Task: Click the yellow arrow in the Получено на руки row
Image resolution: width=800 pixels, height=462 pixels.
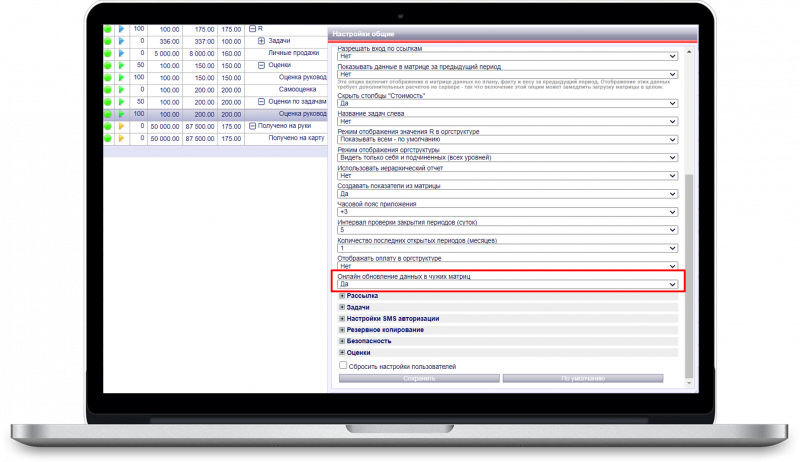Action: pos(121,126)
